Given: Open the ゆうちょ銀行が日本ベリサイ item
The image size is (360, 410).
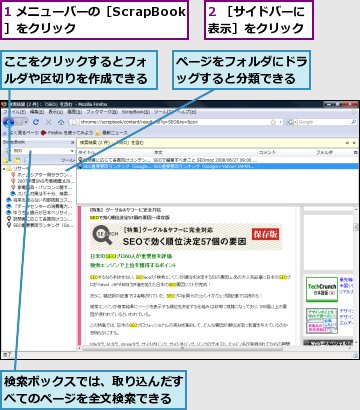Looking at the screenshot, I should tap(39, 213).
